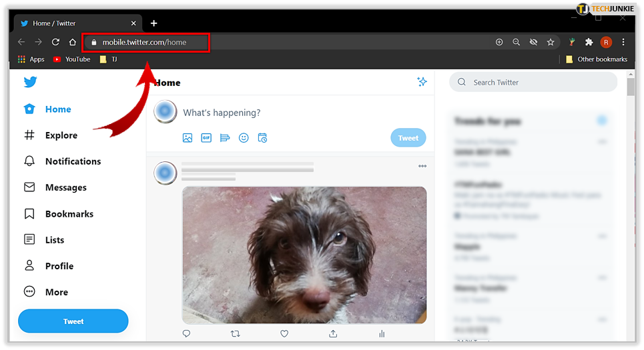Add an image to the tweet
This screenshot has height=350, width=644.
point(188,138)
